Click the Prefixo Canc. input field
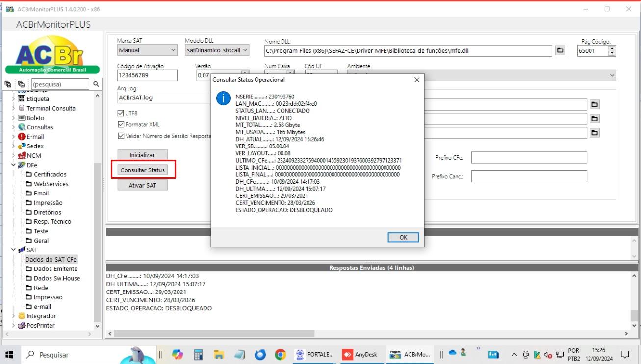The image size is (641, 364). click(x=529, y=176)
